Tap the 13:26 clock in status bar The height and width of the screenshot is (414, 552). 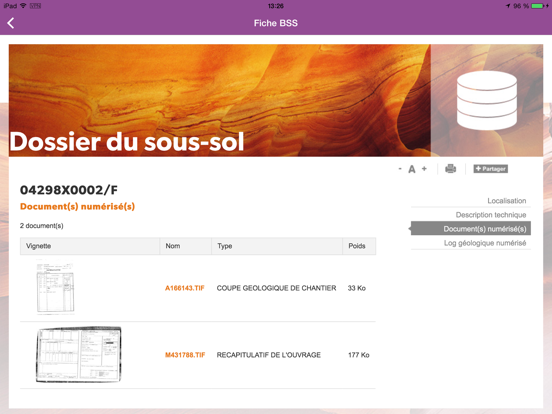276,6
